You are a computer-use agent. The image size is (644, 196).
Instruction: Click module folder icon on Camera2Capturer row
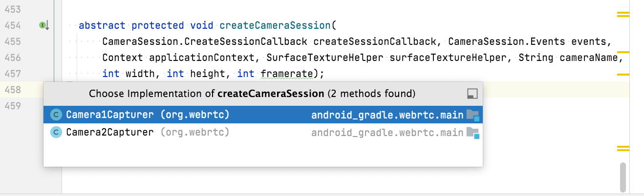click(x=472, y=132)
